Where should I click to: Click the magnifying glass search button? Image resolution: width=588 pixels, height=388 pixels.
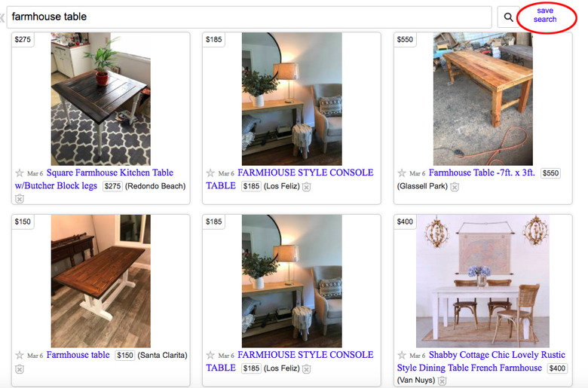coord(508,17)
